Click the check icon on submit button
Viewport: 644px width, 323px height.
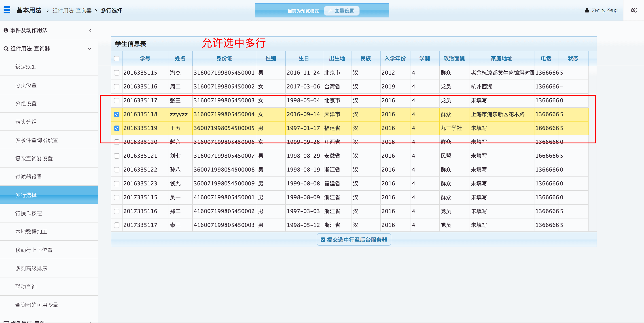pos(323,240)
